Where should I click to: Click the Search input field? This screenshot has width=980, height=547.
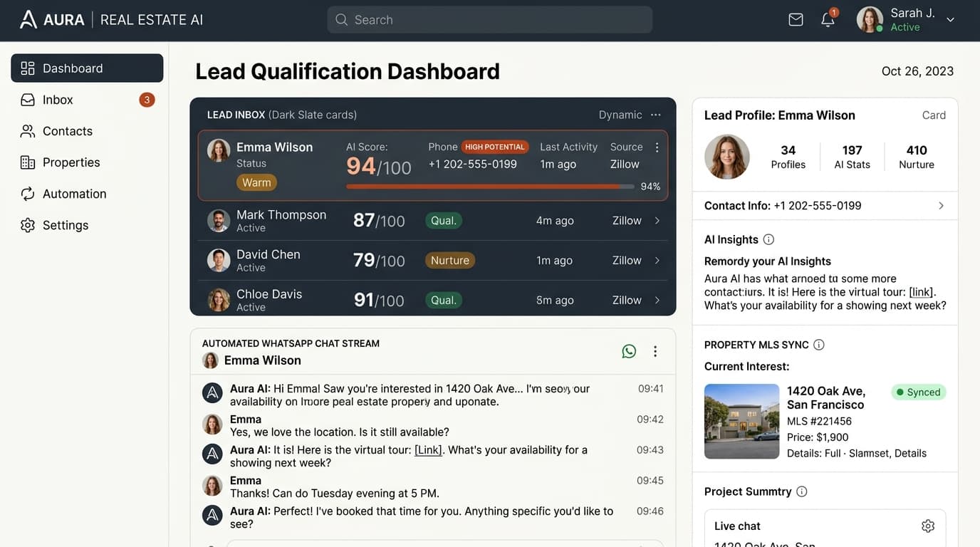coord(490,20)
